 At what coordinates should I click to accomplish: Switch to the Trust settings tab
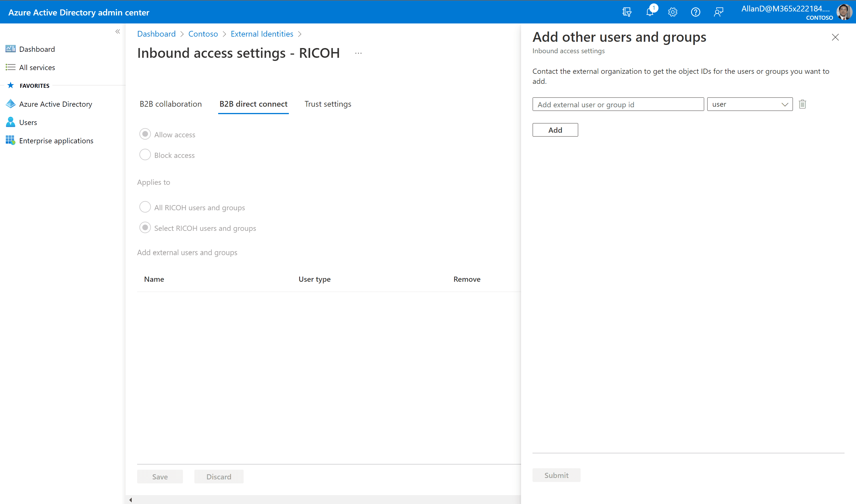tap(328, 104)
